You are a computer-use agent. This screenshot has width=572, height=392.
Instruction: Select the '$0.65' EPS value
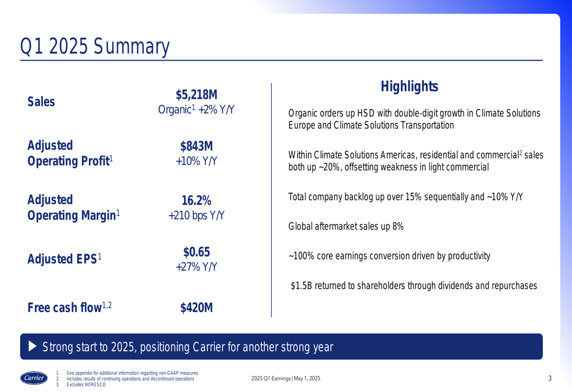click(196, 252)
